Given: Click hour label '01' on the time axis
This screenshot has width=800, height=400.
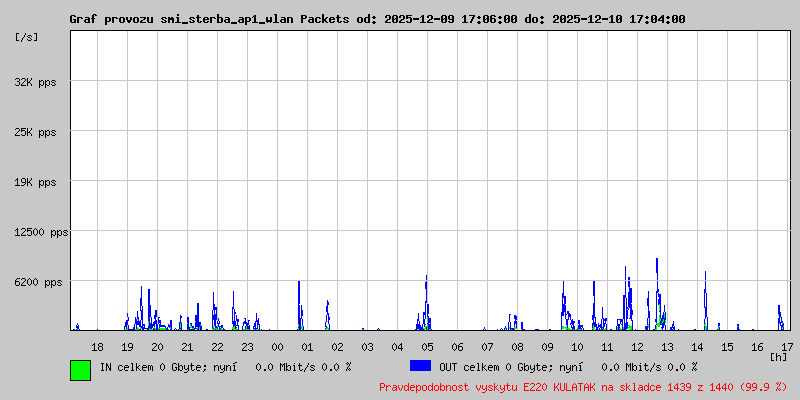Looking at the screenshot, I should tap(307, 347).
